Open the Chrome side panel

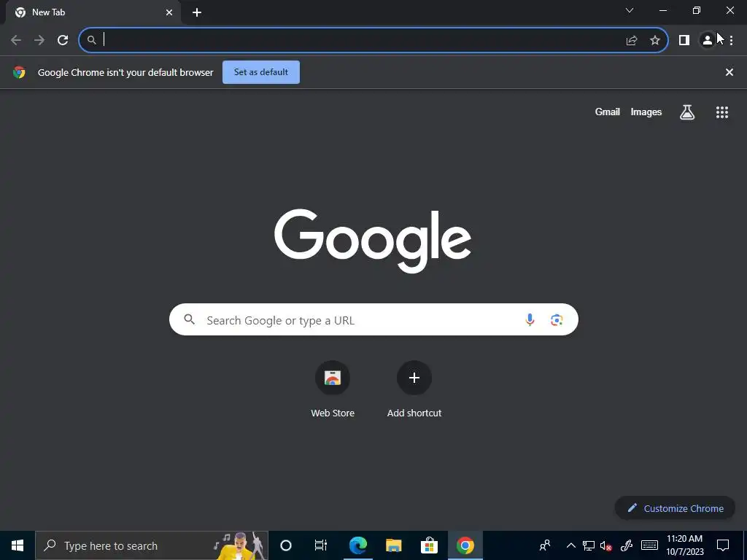(684, 41)
